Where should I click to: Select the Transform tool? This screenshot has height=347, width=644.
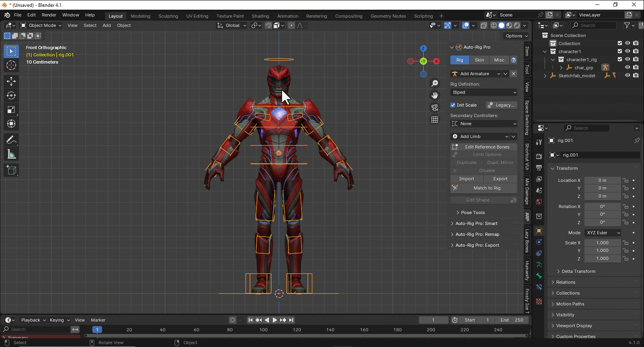(x=11, y=124)
